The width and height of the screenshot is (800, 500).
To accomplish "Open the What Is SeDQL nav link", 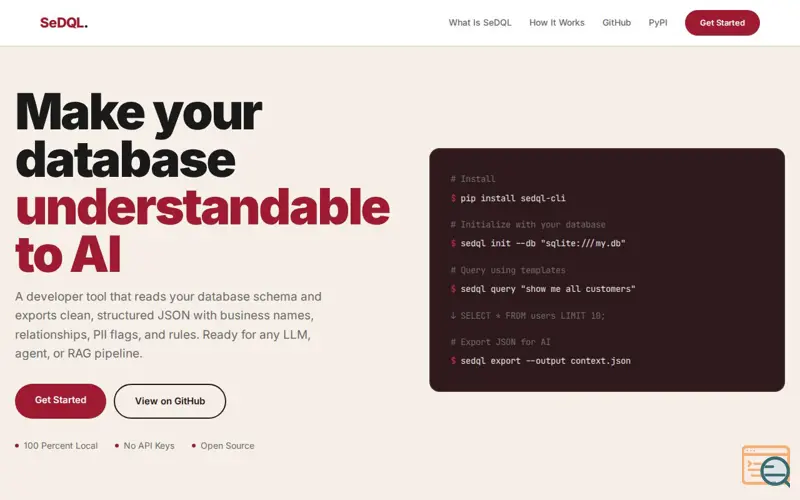I will click(x=480, y=23).
